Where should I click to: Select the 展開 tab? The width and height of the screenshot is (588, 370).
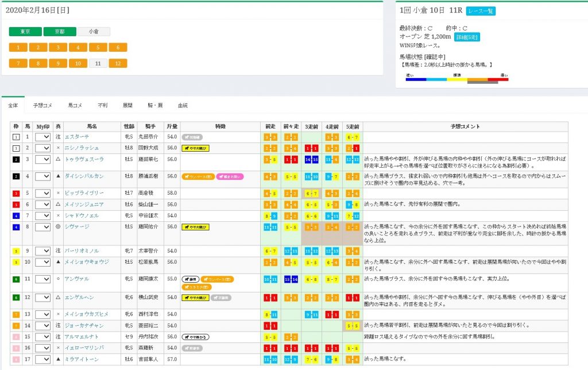pos(127,106)
